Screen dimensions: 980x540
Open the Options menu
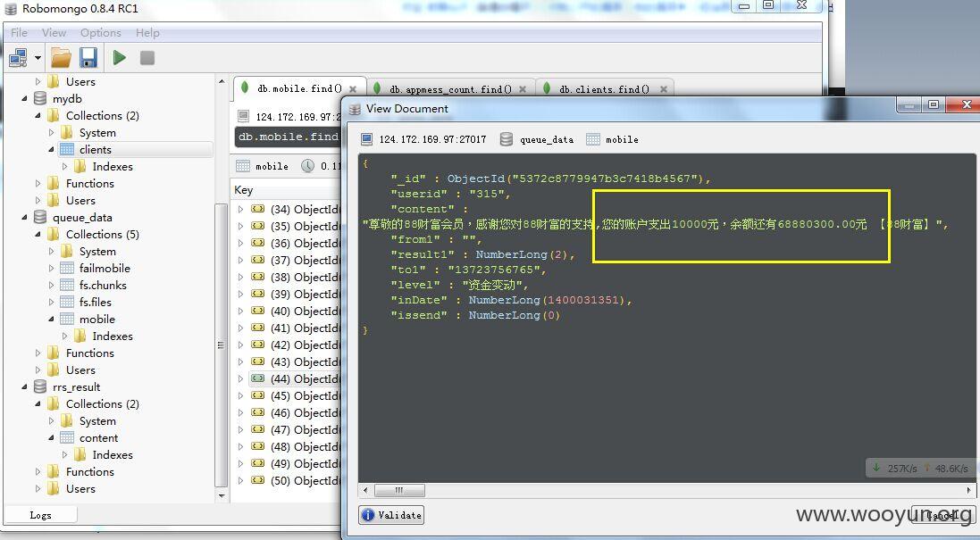(101, 32)
